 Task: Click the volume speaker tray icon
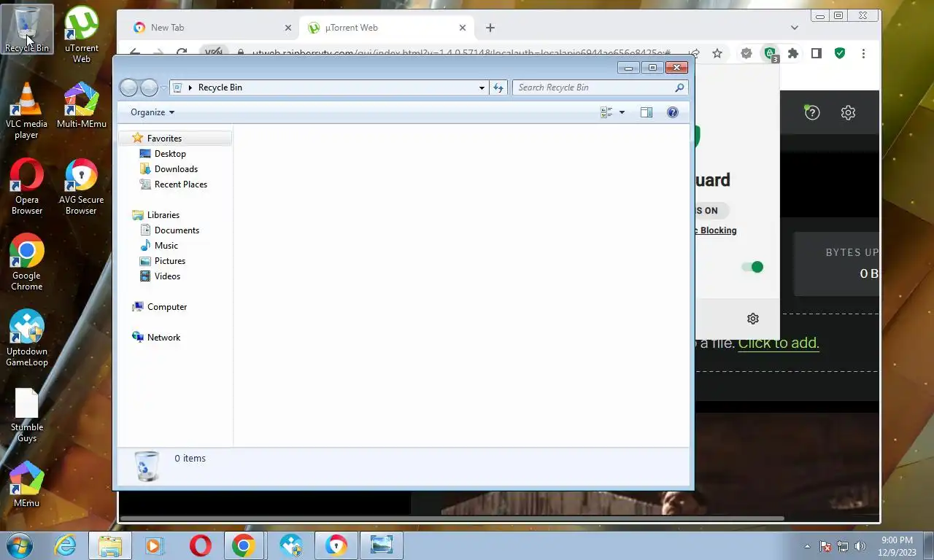pyautogui.click(x=860, y=546)
